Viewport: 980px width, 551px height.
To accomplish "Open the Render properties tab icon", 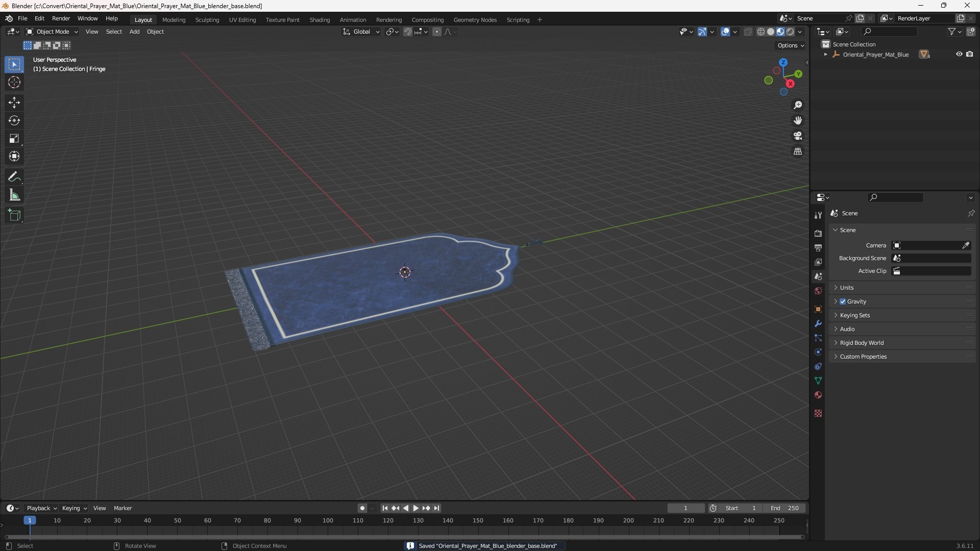I will [818, 233].
